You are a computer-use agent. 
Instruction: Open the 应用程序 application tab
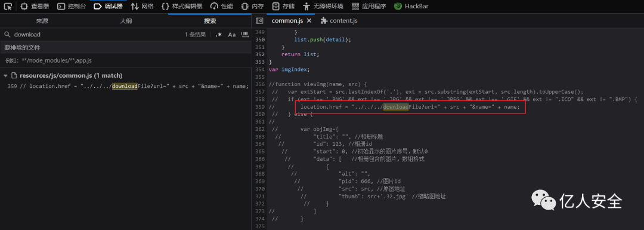pyautogui.click(x=369, y=6)
